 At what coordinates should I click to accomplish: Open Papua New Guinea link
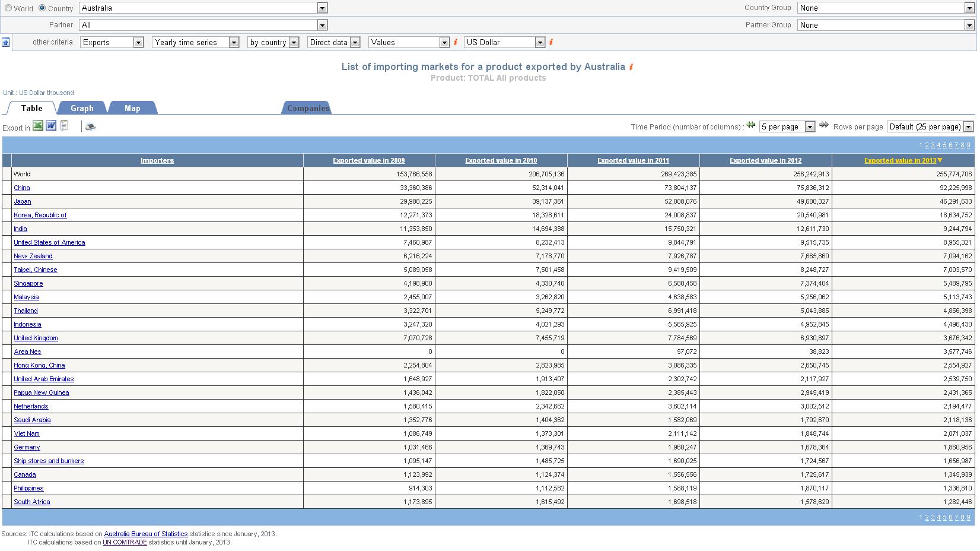(x=42, y=392)
